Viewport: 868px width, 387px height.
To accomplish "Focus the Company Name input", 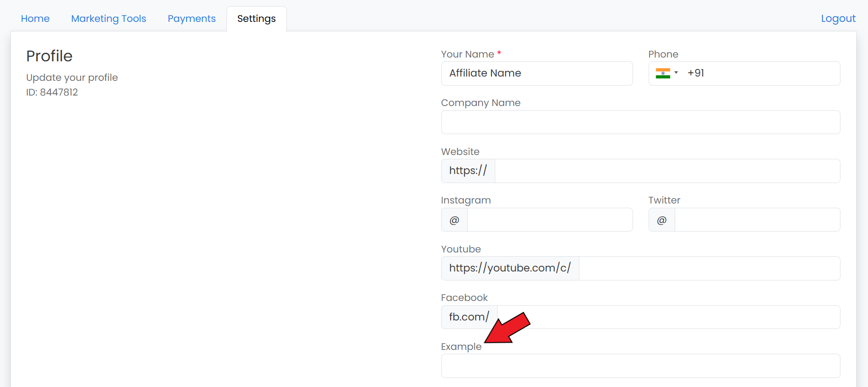I will coord(640,122).
